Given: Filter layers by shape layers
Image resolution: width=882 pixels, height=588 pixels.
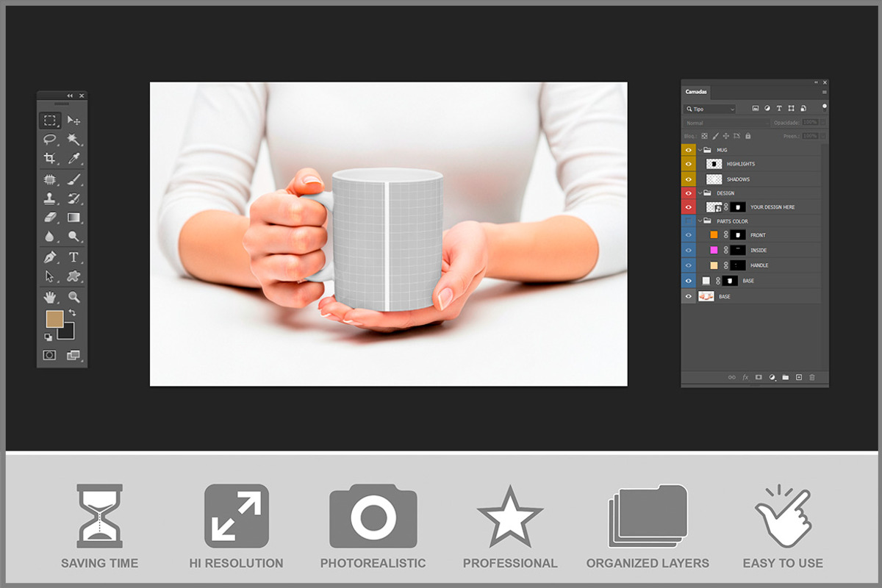Looking at the screenshot, I should 791,109.
